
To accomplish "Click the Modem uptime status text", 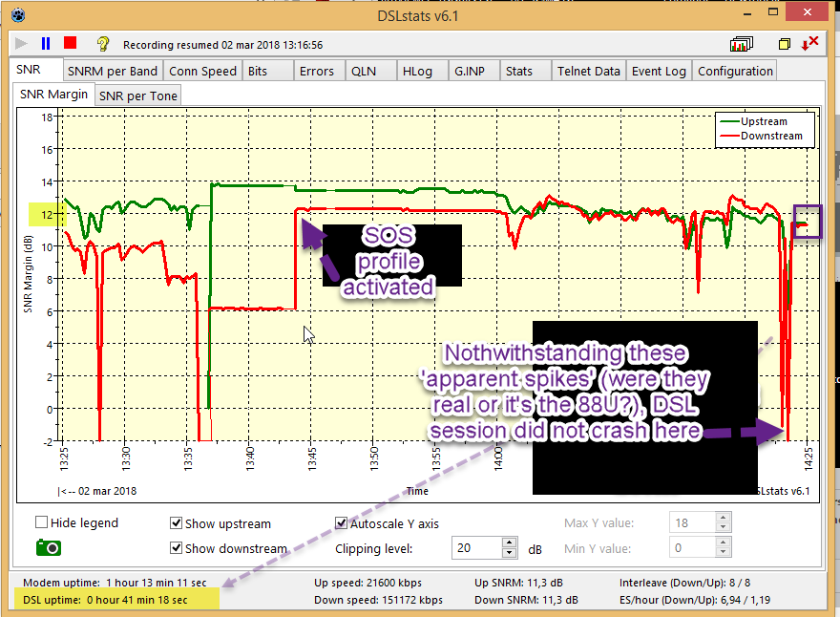I will 115,583.
